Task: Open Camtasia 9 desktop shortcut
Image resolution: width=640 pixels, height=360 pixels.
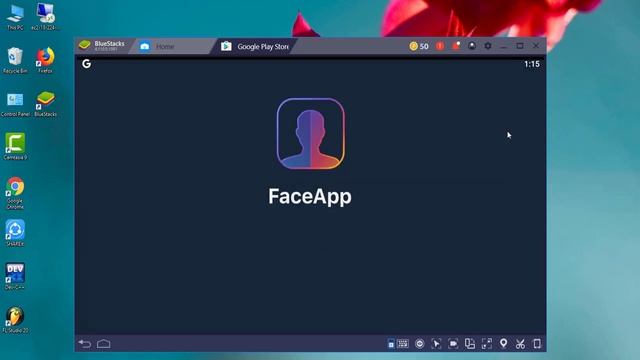Action: point(15,146)
